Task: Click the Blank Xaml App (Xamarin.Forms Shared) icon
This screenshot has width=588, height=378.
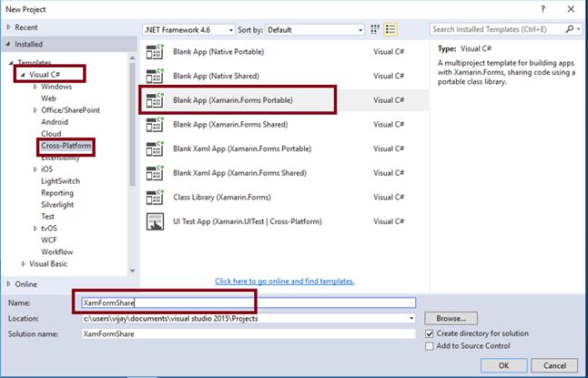Action: point(155,173)
